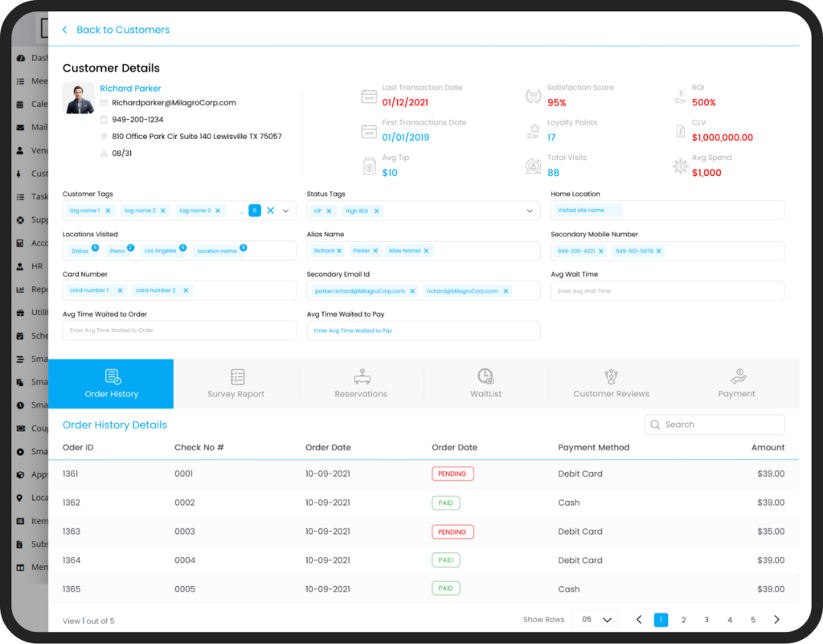This screenshot has height=644, width=823.
Task: Remove tag name 1 from Customer Tags
Action: click(x=109, y=211)
